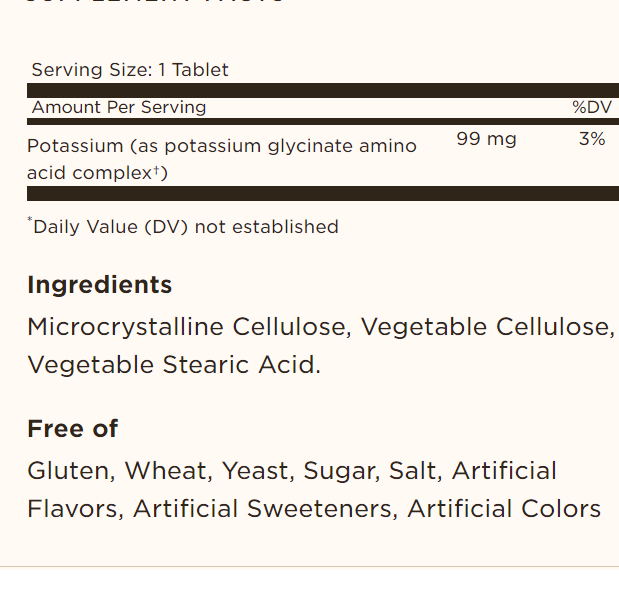Click "Artificial Sweeteners" in the Free of list
The image size is (619, 592).
[265, 509]
